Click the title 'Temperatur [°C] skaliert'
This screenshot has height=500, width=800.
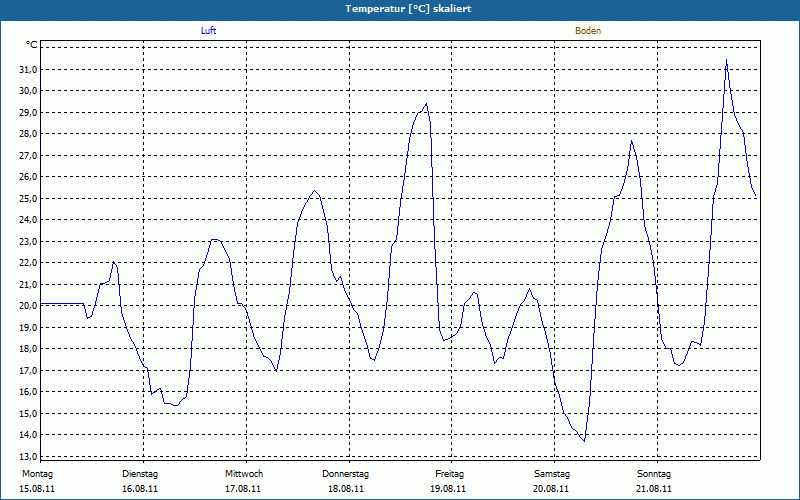pyautogui.click(x=408, y=9)
